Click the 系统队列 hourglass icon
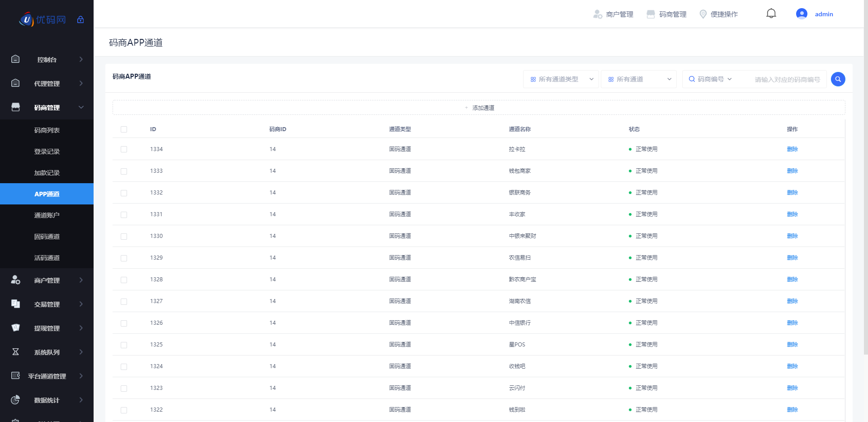The width and height of the screenshot is (868, 422). tap(15, 352)
